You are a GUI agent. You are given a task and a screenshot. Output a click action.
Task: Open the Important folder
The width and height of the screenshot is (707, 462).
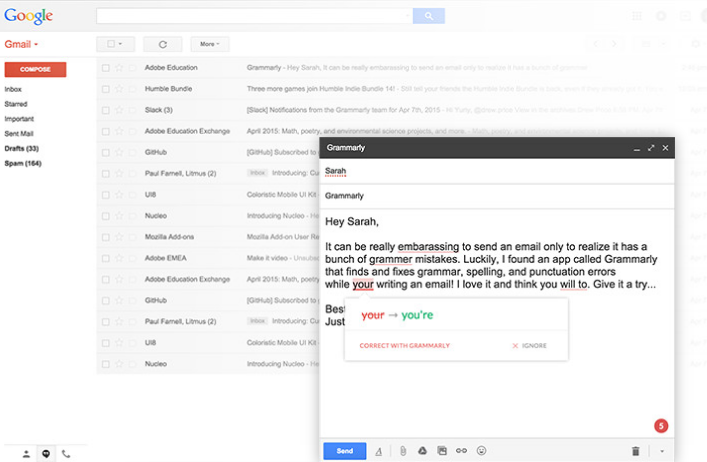(x=19, y=119)
